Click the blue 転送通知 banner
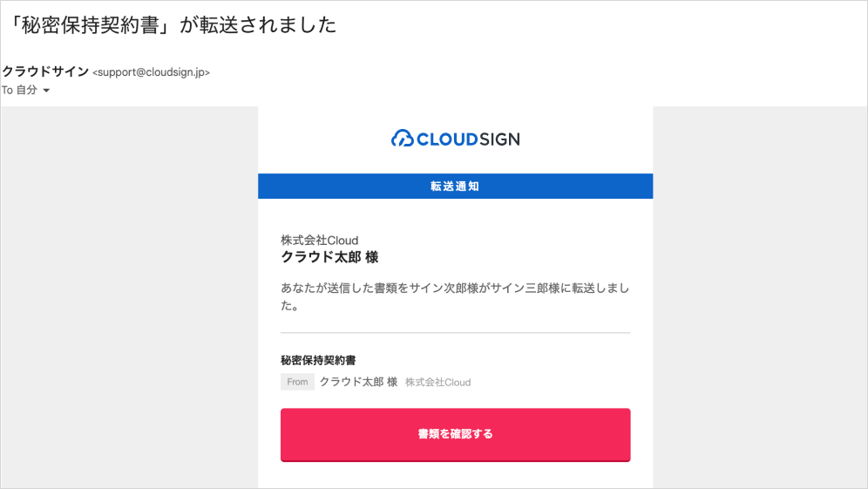This screenshot has height=489, width=868. [455, 186]
